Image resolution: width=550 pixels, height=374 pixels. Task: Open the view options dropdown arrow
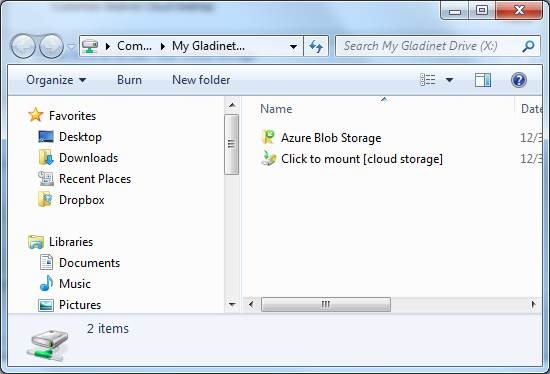tap(449, 80)
